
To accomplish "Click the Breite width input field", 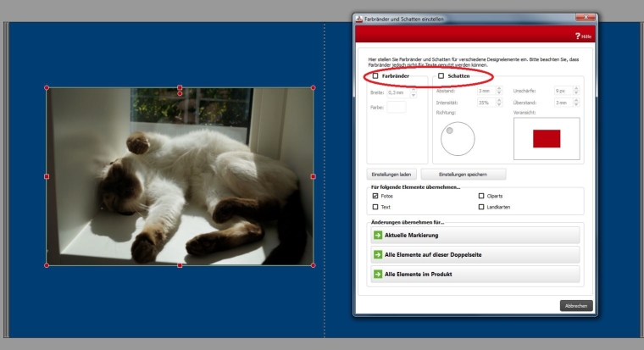I will [x=398, y=93].
